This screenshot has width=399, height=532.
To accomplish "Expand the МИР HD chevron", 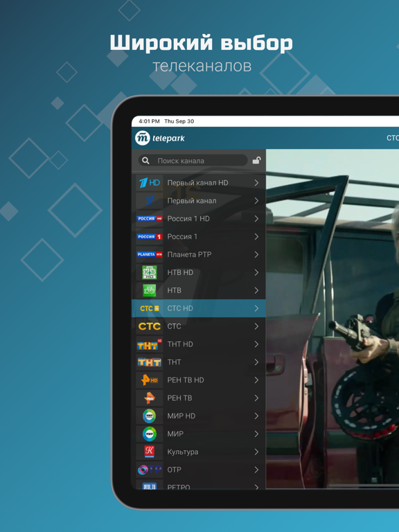I will [x=256, y=416].
